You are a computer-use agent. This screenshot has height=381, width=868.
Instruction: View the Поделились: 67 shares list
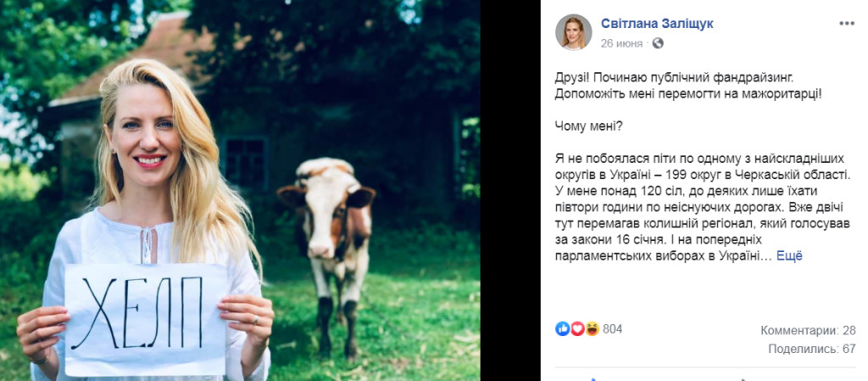click(x=812, y=349)
